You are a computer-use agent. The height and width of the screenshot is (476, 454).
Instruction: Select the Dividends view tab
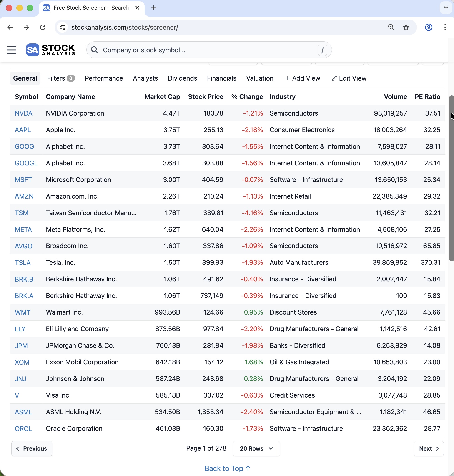(182, 78)
